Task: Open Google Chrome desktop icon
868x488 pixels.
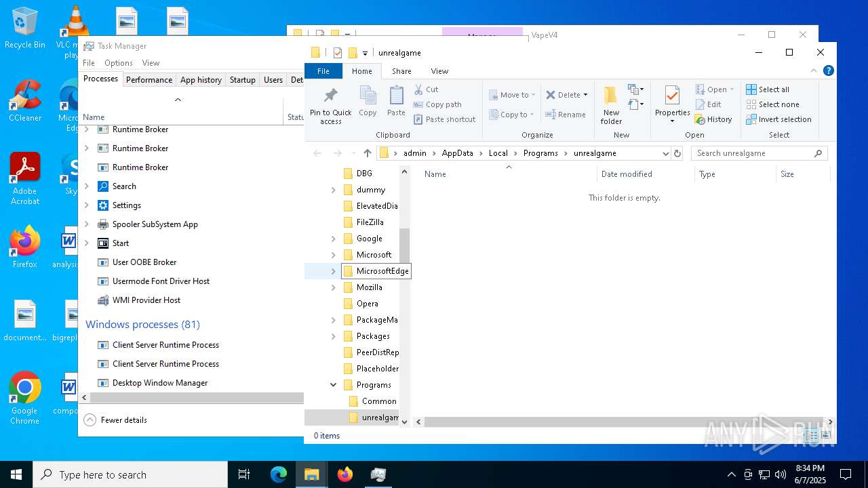Action: click(x=25, y=398)
